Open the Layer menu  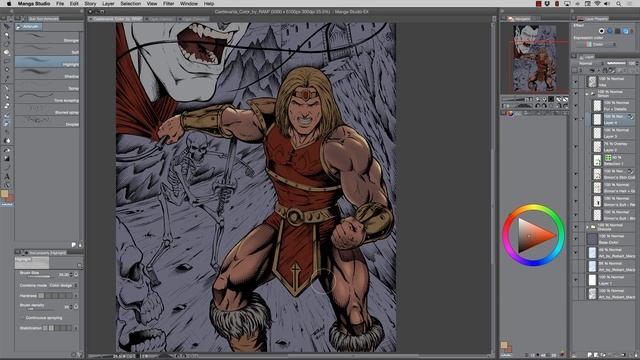click(108, 4)
